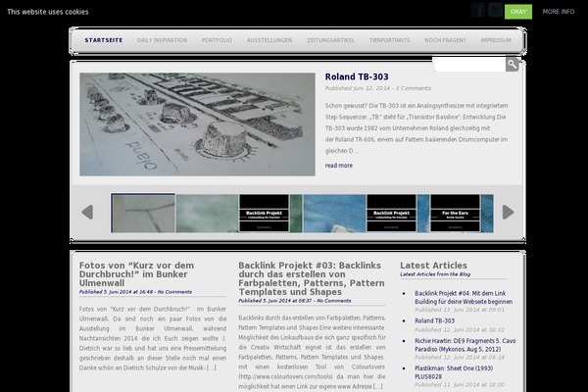Click 3 Comments under Roland TB-303
The width and height of the screenshot is (588, 392).
(x=414, y=88)
